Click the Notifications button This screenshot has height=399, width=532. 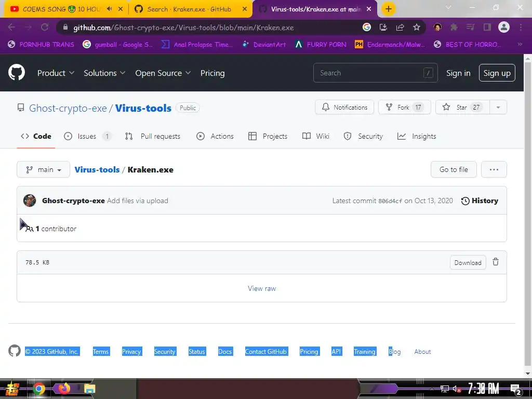[x=344, y=107]
